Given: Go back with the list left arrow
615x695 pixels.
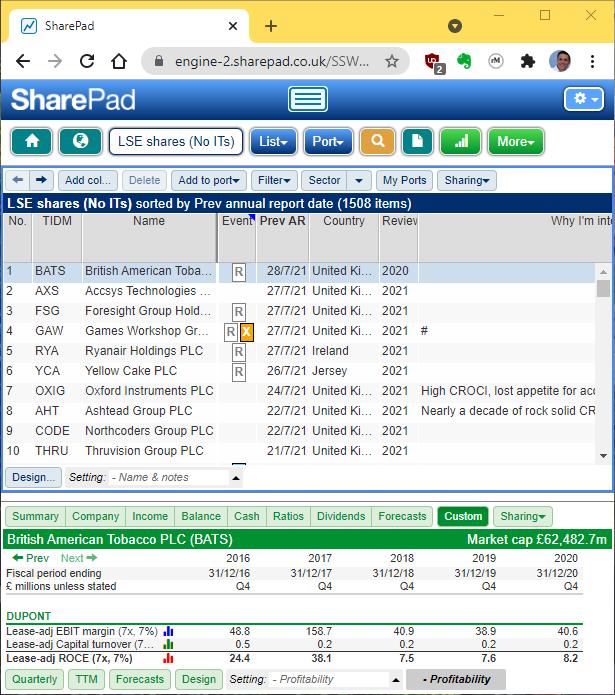Looking at the screenshot, I should tap(18, 180).
